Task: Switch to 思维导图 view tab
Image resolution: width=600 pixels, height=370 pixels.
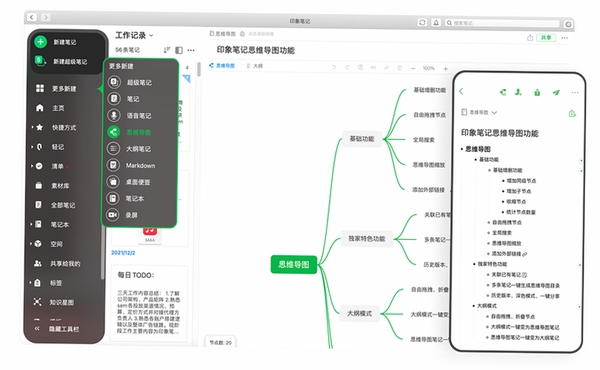Action: (x=222, y=65)
